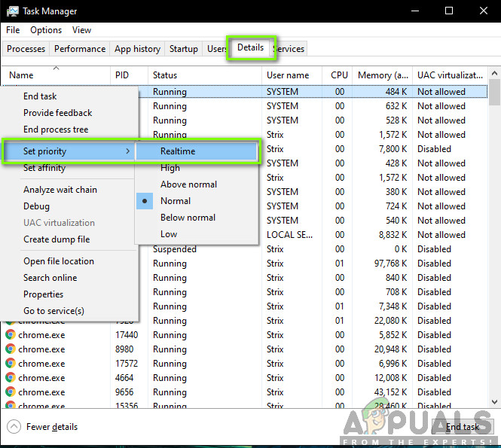Viewport: 501px width, 448px height.
Task: Click the Task Manager title bar icon
Action: pos(13,11)
